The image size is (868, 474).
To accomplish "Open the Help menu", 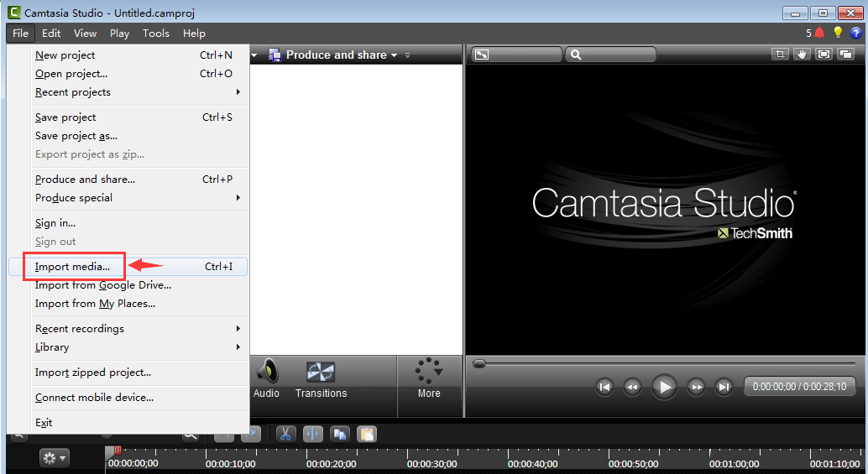I will pyautogui.click(x=194, y=34).
